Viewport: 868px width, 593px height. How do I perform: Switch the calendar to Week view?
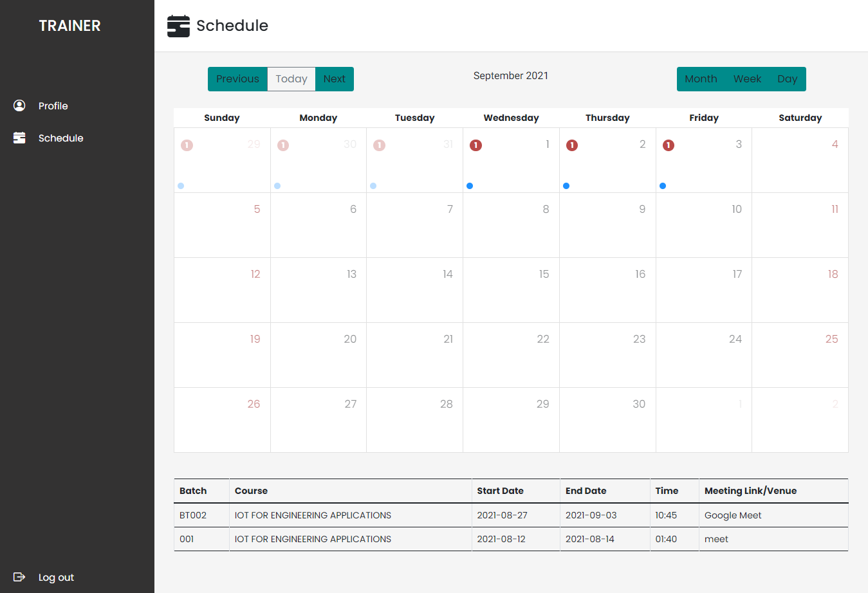(x=747, y=78)
